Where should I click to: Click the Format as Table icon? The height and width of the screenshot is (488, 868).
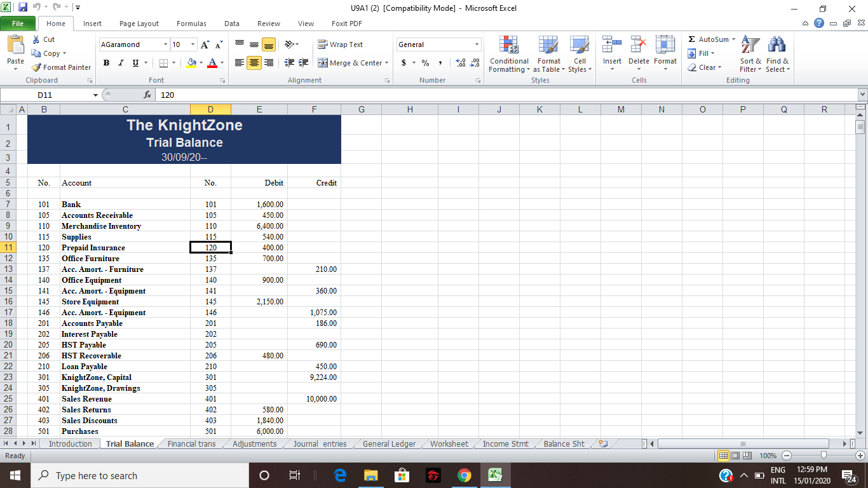click(548, 55)
